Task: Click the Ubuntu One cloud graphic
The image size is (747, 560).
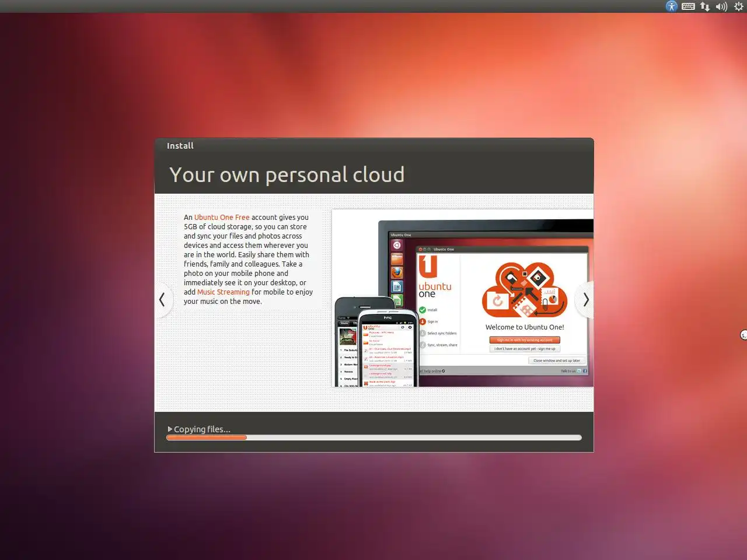Action: pyautogui.click(x=525, y=289)
